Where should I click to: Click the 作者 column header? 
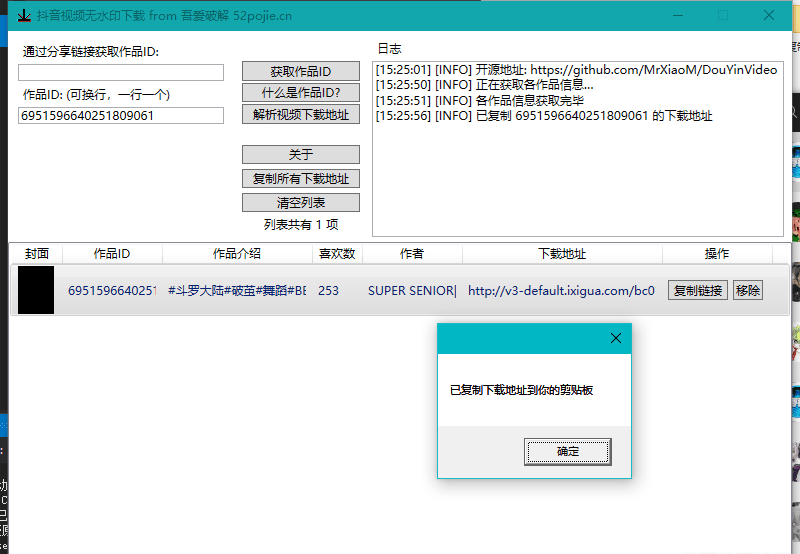(x=412, y=254)
